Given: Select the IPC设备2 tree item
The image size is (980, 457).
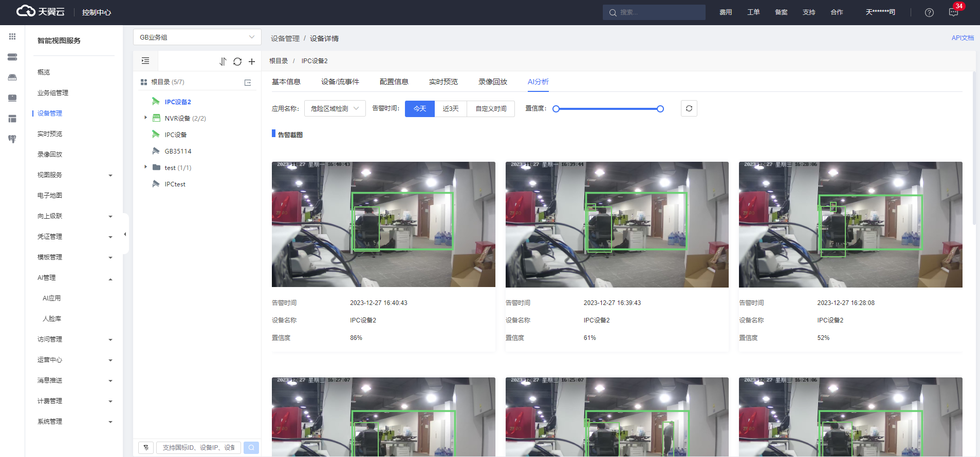Looking at the screenshot, I should (177, 102).
